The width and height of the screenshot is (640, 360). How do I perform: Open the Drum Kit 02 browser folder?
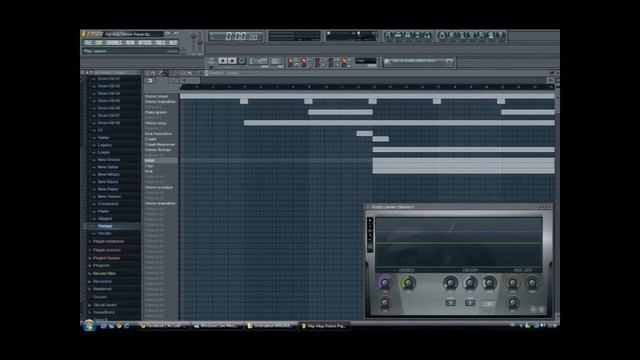coord(109,78)
